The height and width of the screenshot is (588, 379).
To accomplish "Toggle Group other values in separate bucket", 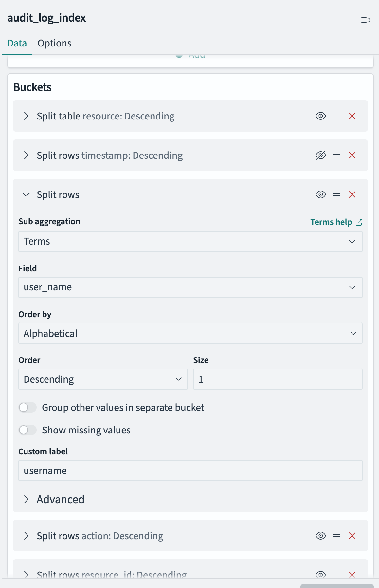I will (27, 408).
